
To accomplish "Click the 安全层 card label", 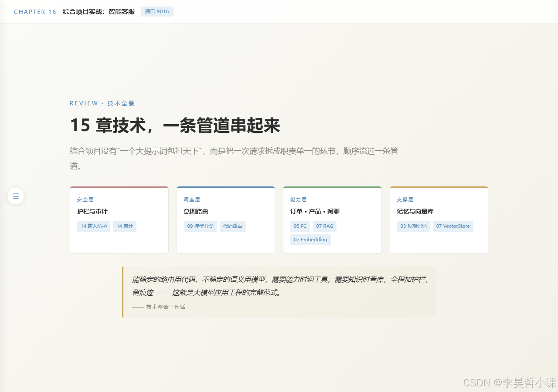I will tap(85, 199).
